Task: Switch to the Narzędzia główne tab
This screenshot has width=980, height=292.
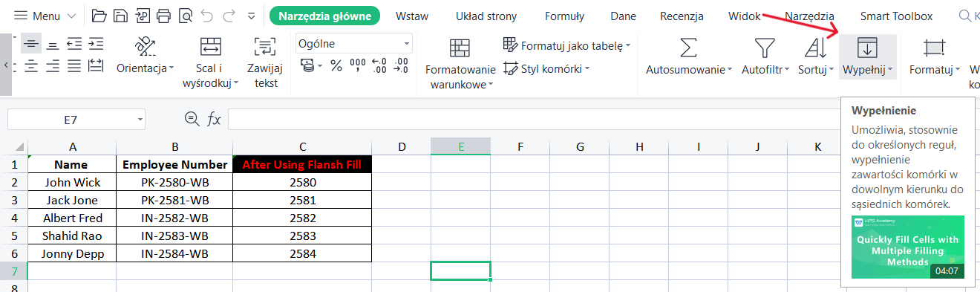Action: 324,16
